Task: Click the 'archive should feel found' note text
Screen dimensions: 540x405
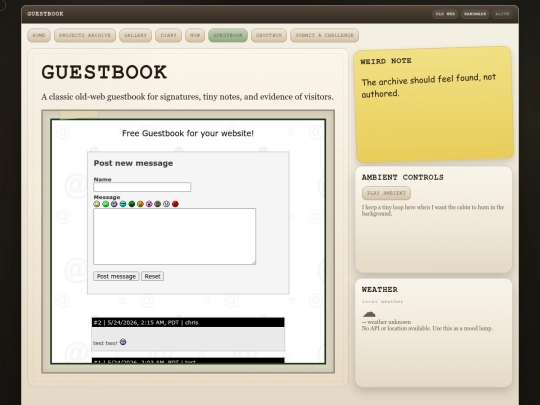Action: pyautogui.click(x=429, y=85)
